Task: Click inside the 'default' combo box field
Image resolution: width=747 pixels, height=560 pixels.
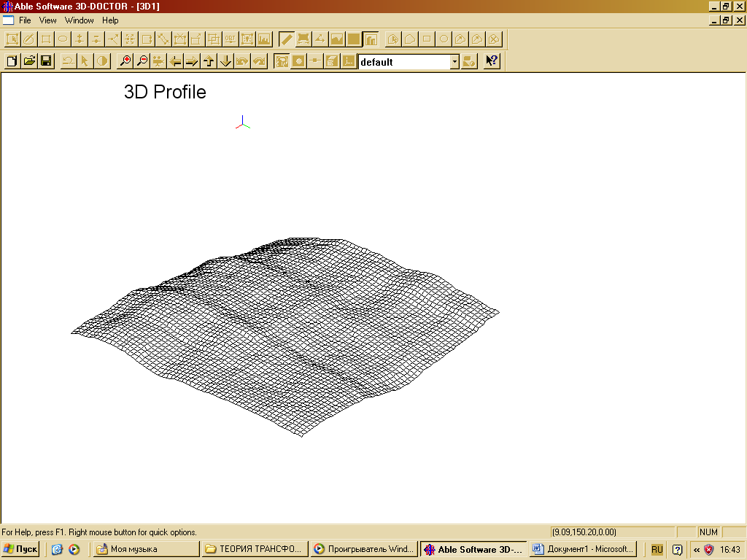Action: (404, 62)
